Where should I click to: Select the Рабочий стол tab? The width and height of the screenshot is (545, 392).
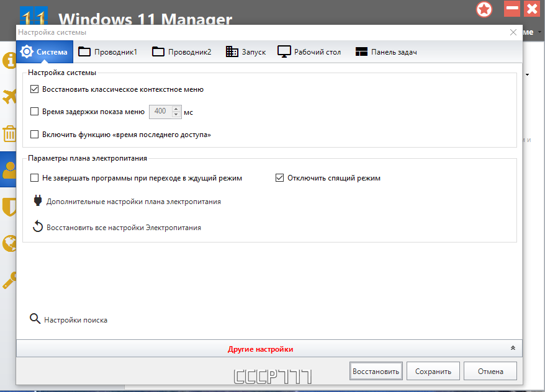click(x=309, y=51)
